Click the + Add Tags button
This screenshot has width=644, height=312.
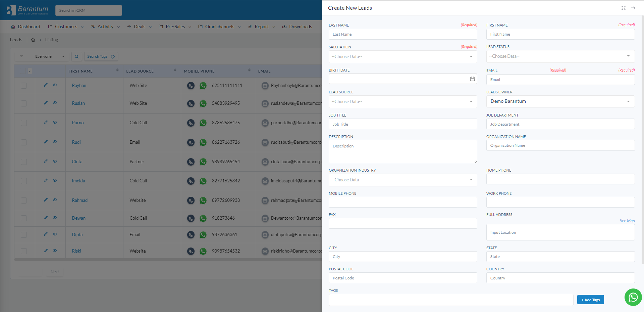click(x=590, y=300)
